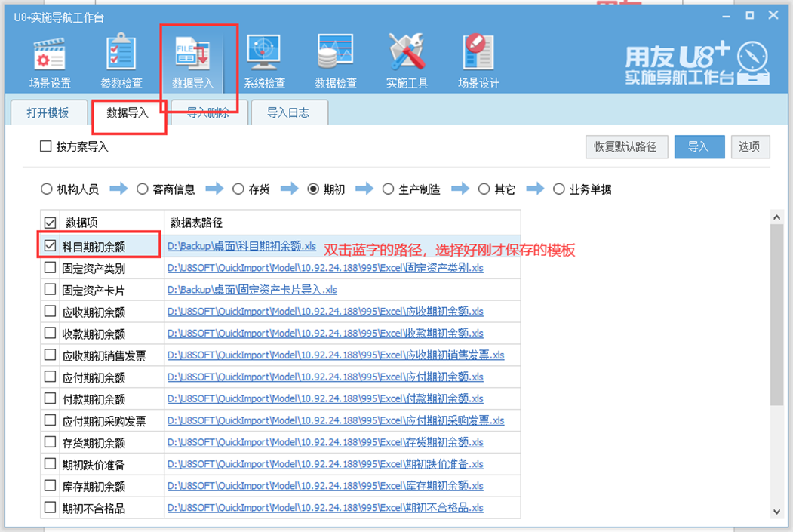
Task: Click the 期初不合格品.xls path link
Action: [x=325, y=508]
